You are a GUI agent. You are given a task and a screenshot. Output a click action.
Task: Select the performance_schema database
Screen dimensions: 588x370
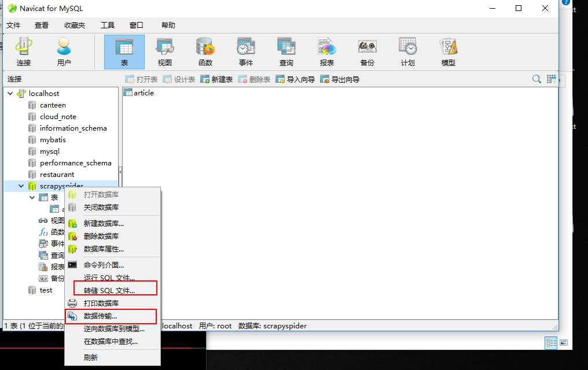[x=75, y=163]
